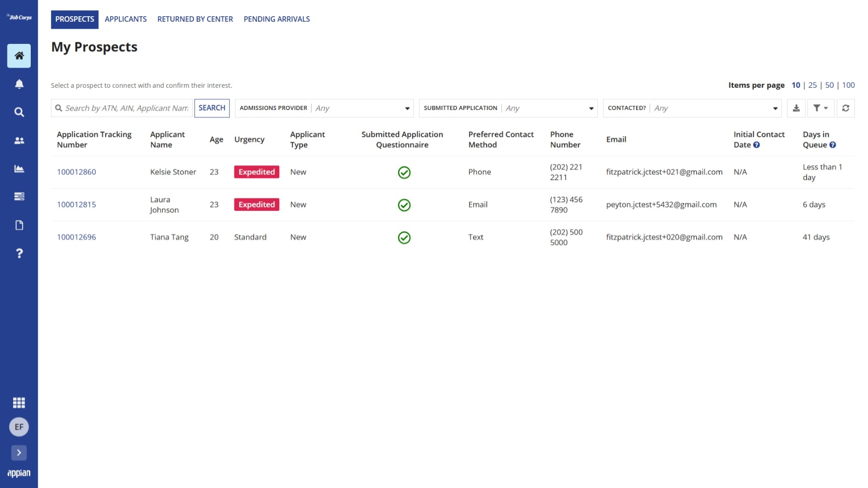
Task: Open the notifications bell in sidebar
Action: click(19, 84)
